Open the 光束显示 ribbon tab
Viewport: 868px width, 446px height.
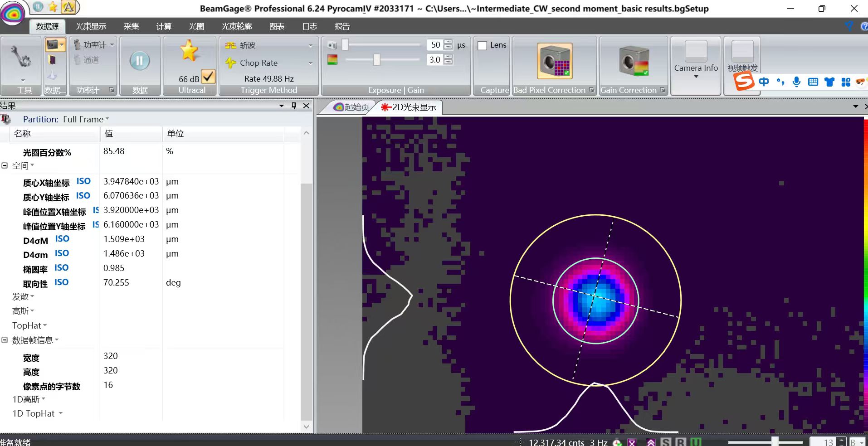pyautogui.click(x=91, y=26)
